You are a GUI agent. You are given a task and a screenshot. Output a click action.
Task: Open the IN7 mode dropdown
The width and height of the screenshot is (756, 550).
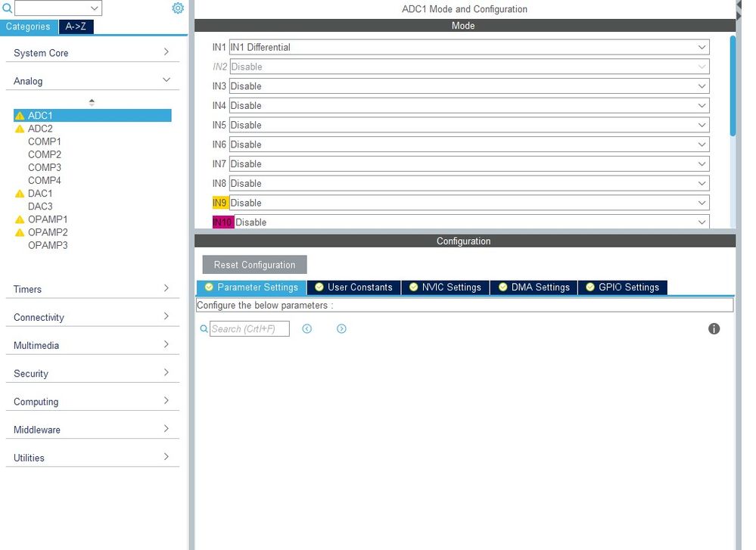[x=469, y=164]
